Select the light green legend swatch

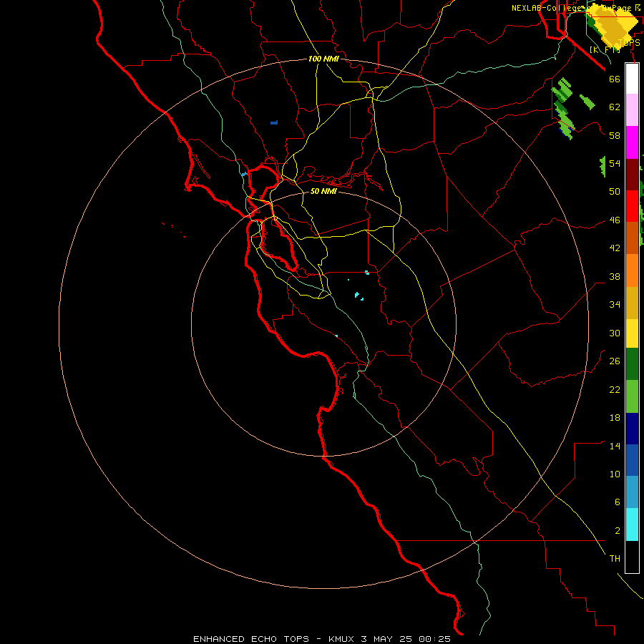[632, 396]
